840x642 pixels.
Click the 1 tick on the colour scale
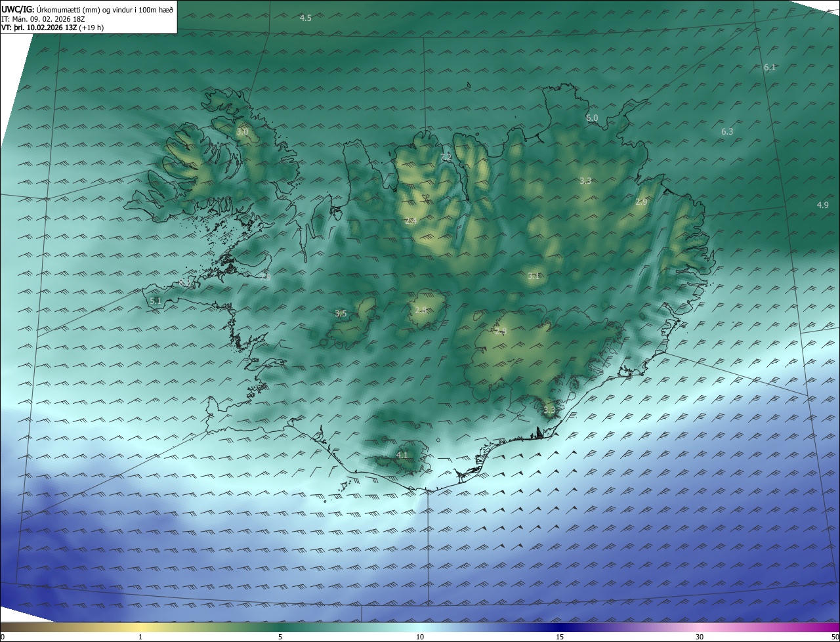[x=140, y=637]
